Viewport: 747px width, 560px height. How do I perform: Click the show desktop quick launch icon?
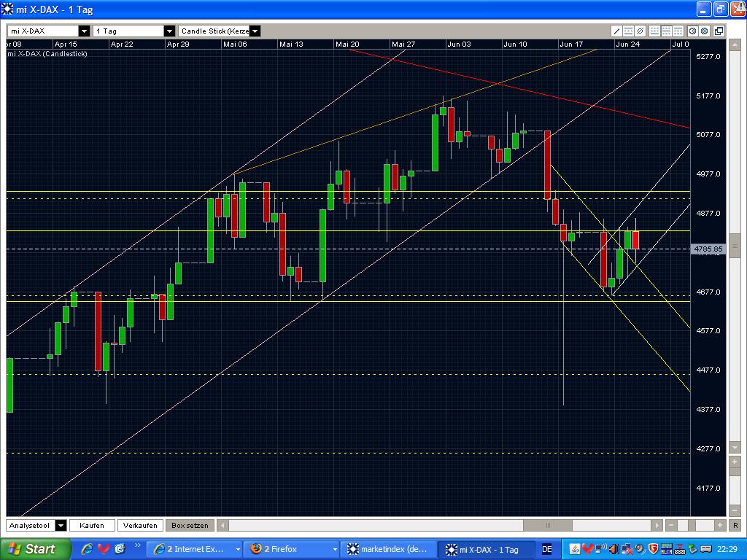pyautogui.click(x=120, y=549)
